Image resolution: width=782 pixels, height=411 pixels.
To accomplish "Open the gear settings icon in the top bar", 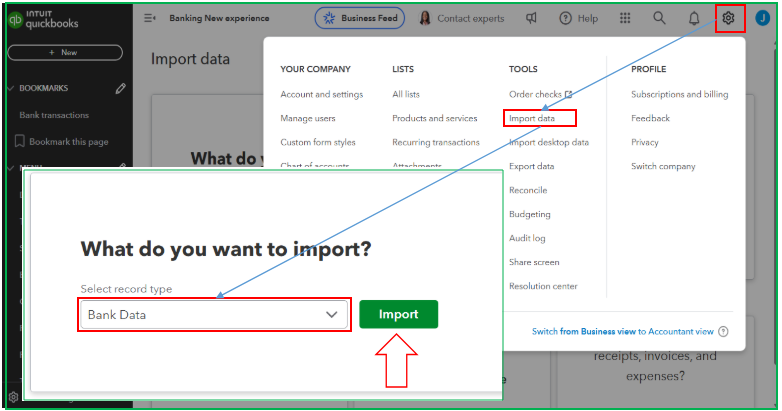I will point(728,18).
